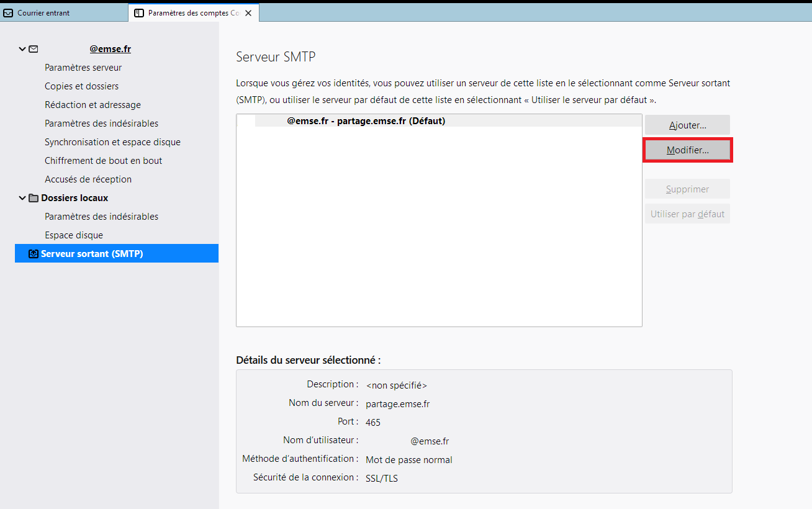Collapse the Dossiers locaux section

(22, 198)
